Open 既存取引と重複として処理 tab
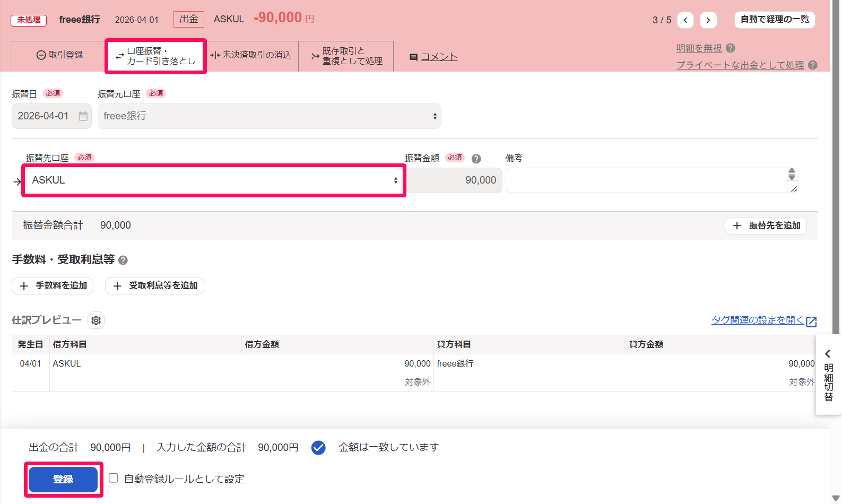This screenshot has height=504, width=842. coord(346,56)
